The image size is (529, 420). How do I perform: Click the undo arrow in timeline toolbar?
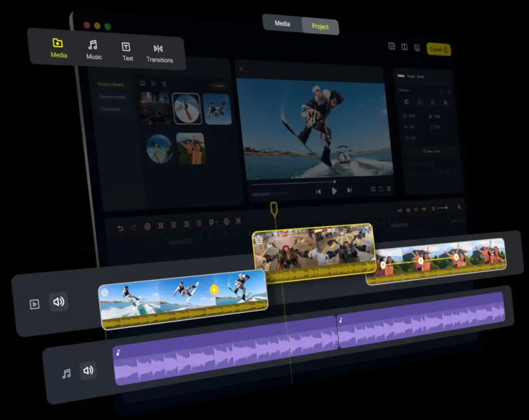pos(120,228)
